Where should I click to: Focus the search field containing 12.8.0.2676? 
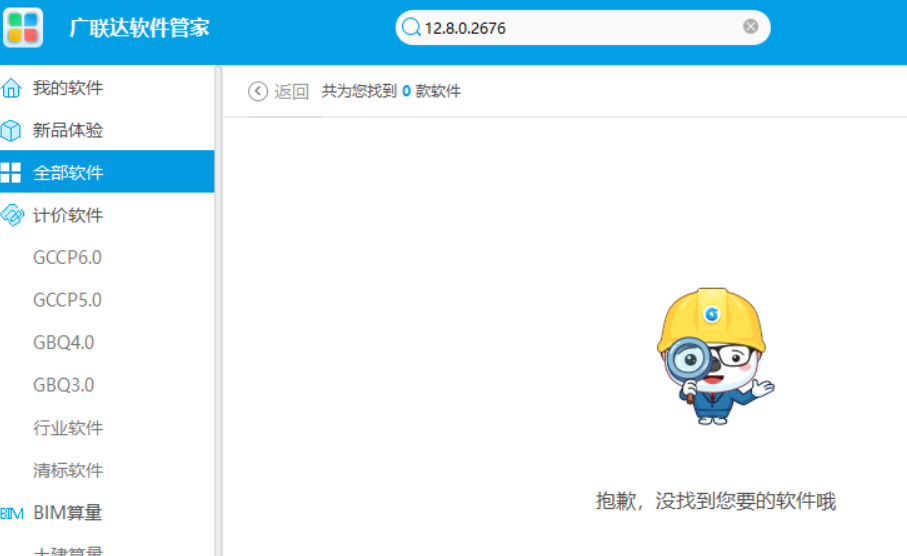[x=582, y=27]
